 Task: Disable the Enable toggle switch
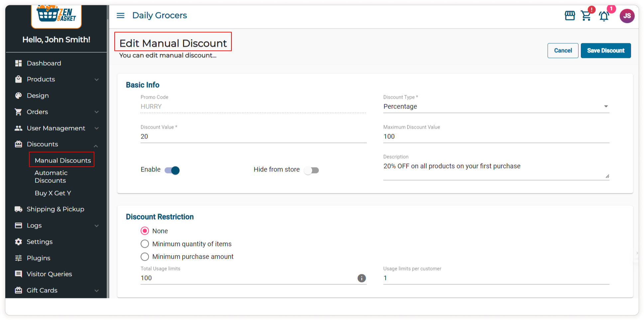172,170
